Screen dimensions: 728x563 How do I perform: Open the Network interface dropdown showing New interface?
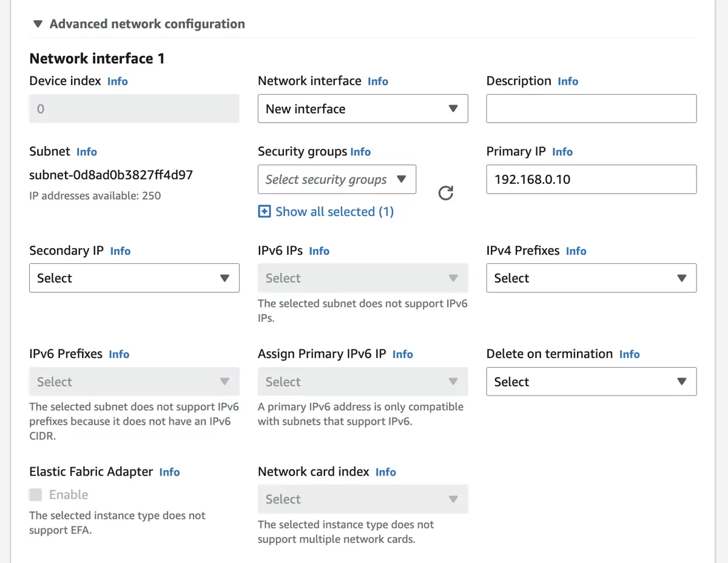coord(363,109)
